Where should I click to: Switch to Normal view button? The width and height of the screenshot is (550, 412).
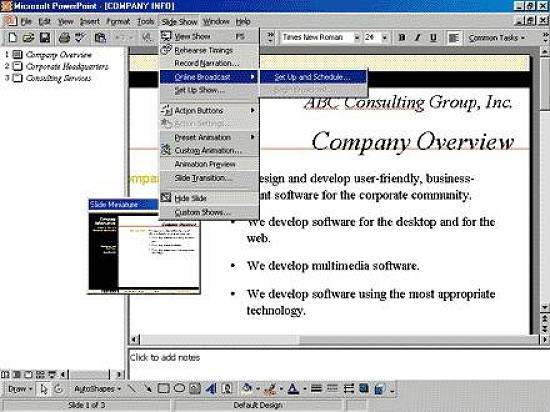(x=5, y=374)
